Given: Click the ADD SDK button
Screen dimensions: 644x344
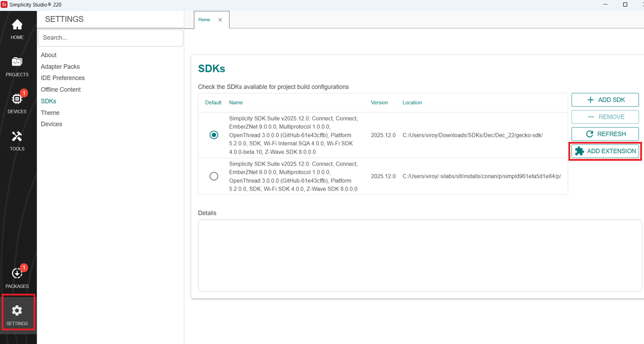Looking at the screenshot, I should (x=605, y=99).
